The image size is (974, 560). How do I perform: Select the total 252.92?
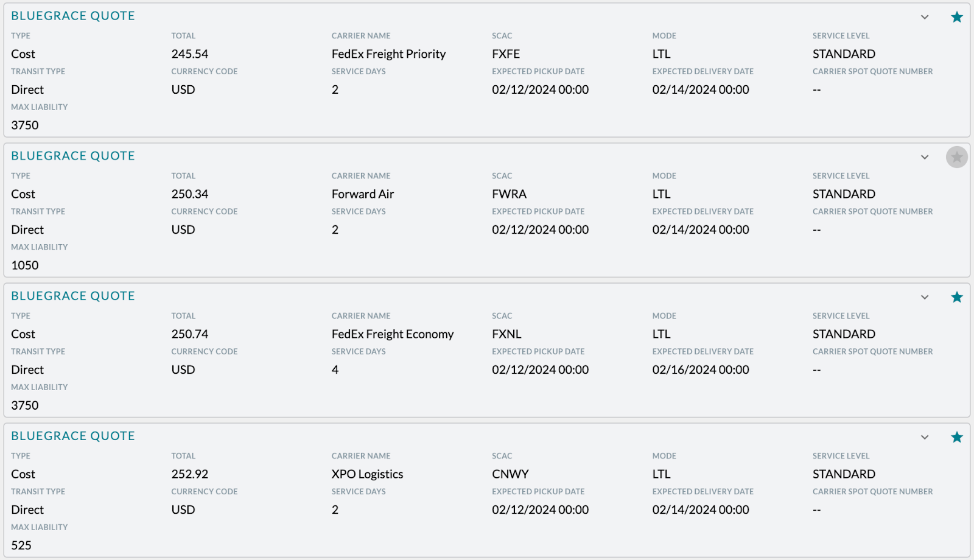tap(190, 474)
